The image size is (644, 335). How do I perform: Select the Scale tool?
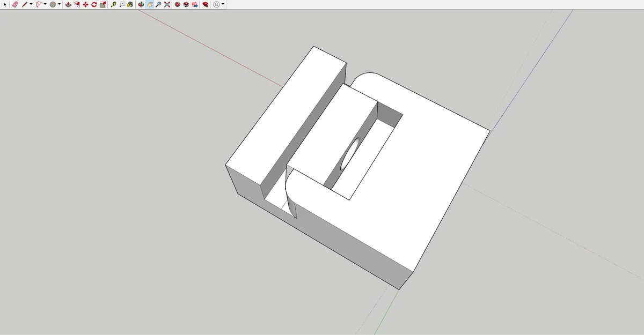[x=103, y=4]
